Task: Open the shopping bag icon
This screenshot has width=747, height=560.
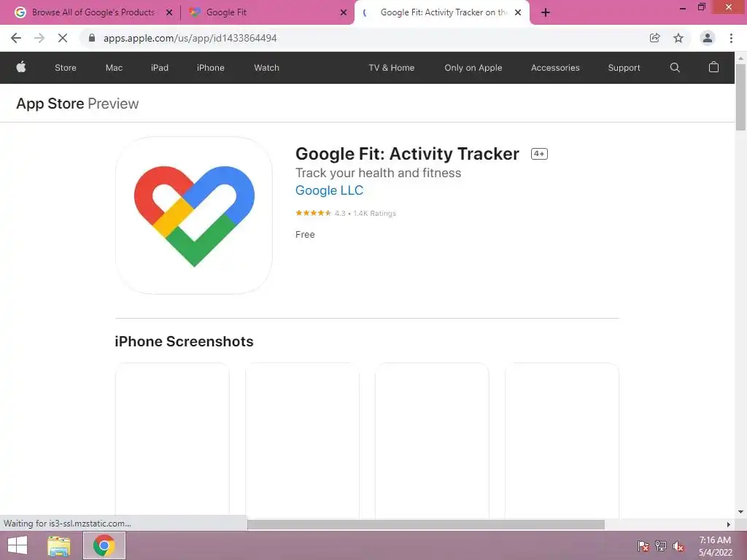Action: coord(713,67)
